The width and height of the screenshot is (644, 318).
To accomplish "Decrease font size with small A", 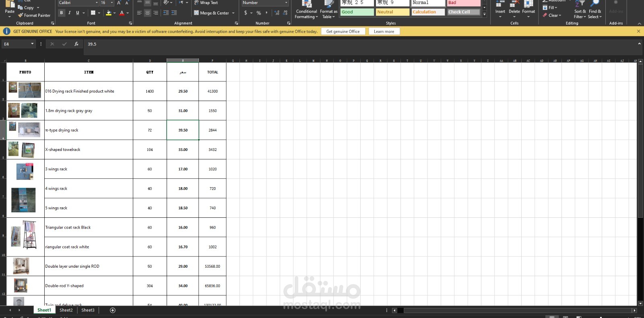I will [127, 3].
